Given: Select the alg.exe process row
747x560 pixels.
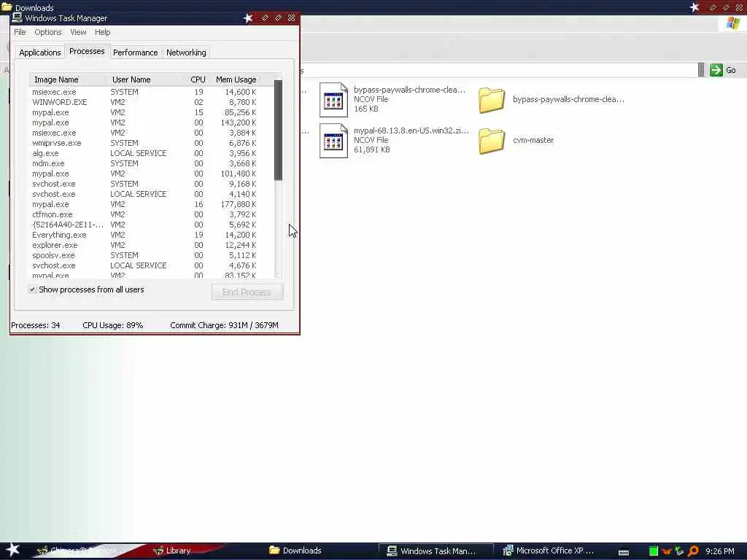Looking at the screenshot, I should (144, 153).
